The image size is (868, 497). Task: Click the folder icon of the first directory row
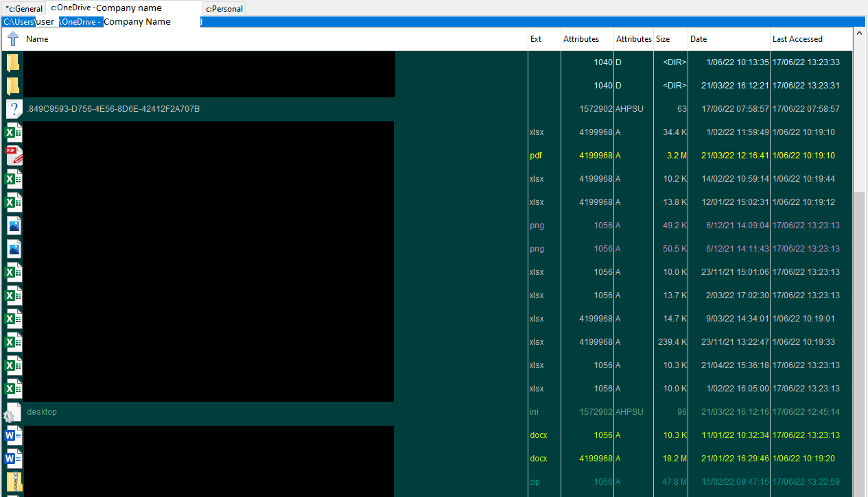13,62
